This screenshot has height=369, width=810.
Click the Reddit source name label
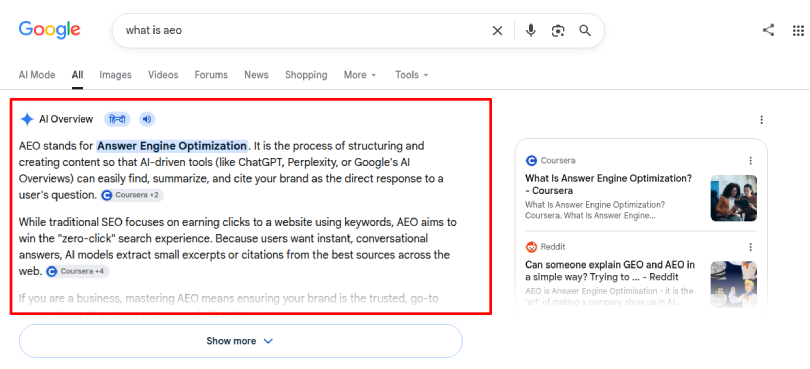tap(553, 247)
